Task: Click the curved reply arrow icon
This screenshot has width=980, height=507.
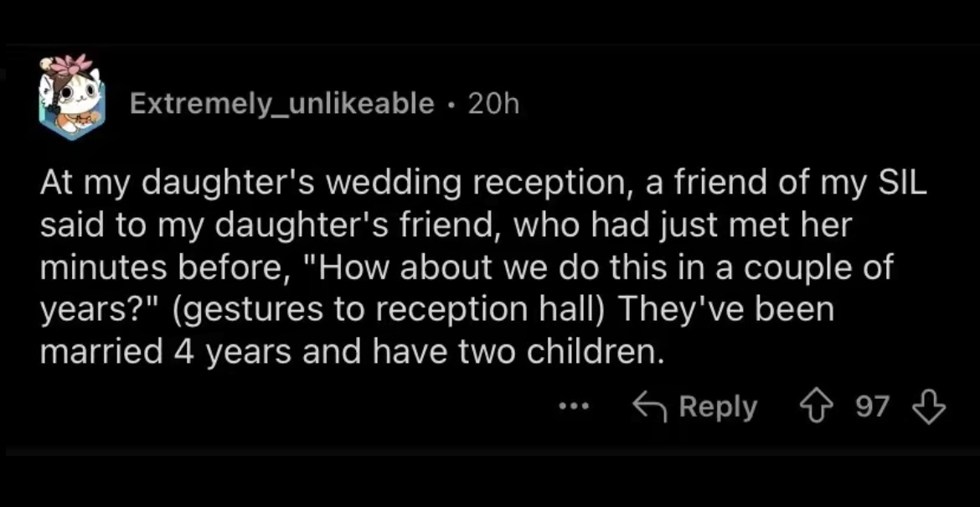Action: click(649, 407)
